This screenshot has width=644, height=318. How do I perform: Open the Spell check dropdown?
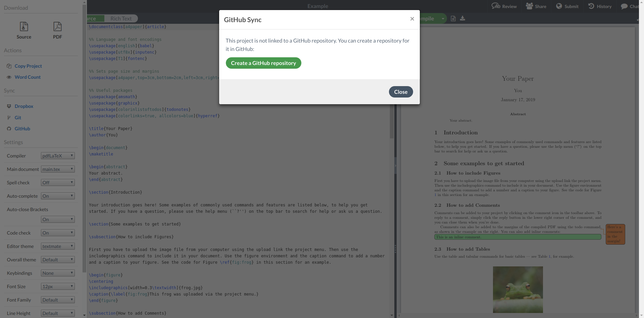57,182
